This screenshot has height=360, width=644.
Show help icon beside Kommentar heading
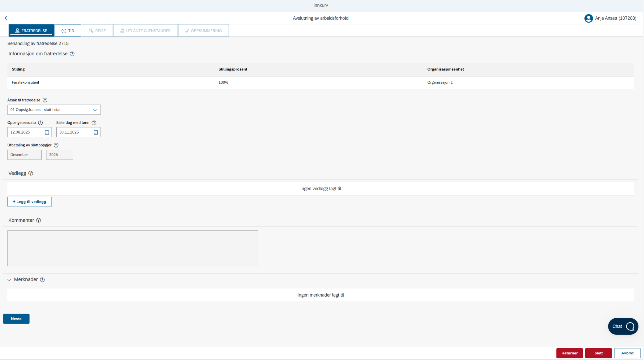pos(39,221)
